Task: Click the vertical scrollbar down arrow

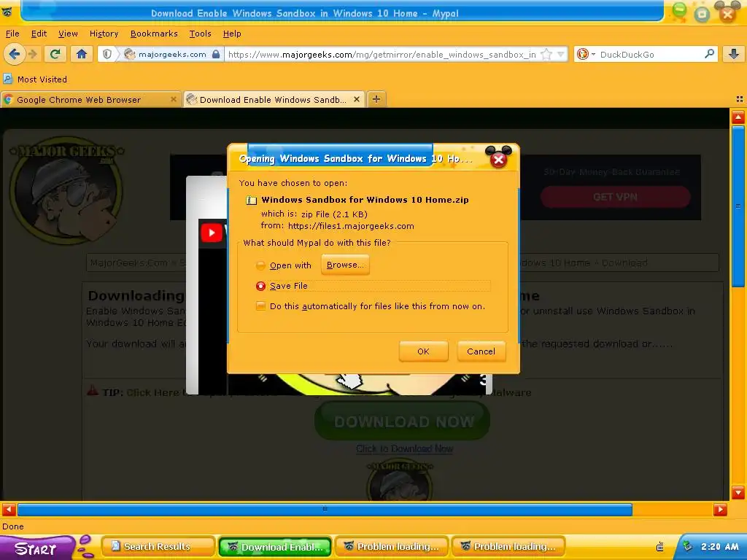Action: point(738,492)
